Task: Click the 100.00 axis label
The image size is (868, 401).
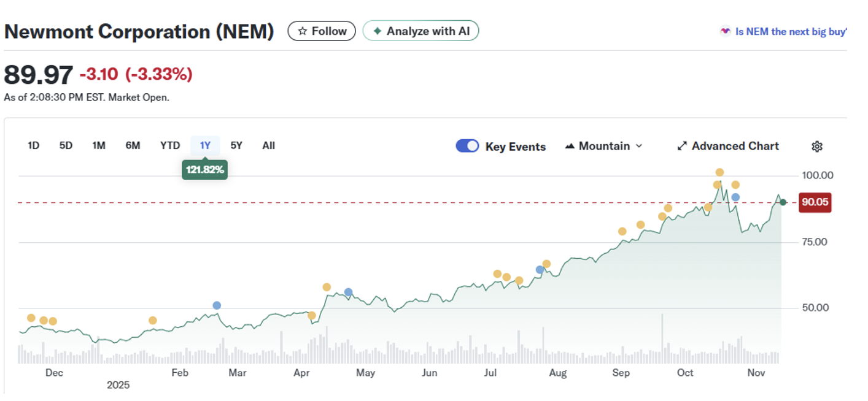Action: 818,175
